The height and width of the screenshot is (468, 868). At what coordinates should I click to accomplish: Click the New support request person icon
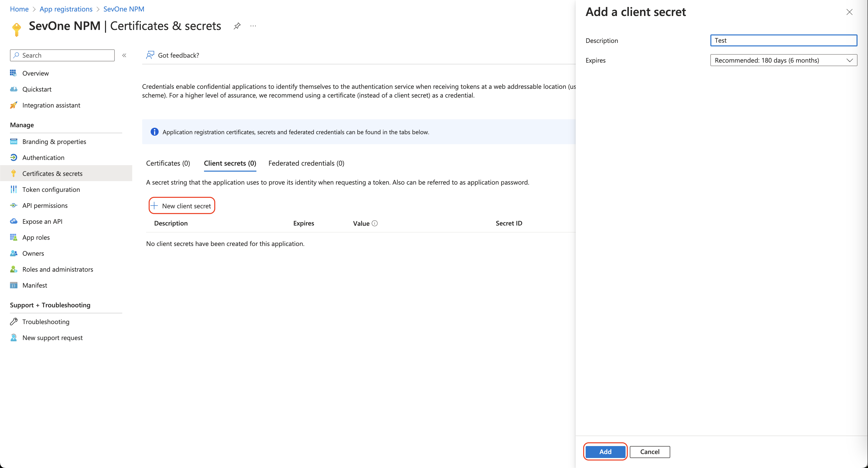click(13, 338)
